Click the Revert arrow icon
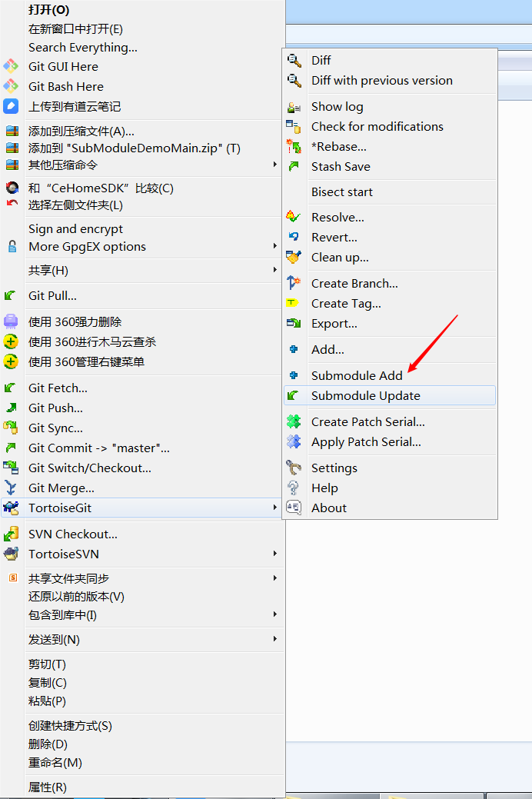This screenshot has width=532, height=799. tap(294, 237)
